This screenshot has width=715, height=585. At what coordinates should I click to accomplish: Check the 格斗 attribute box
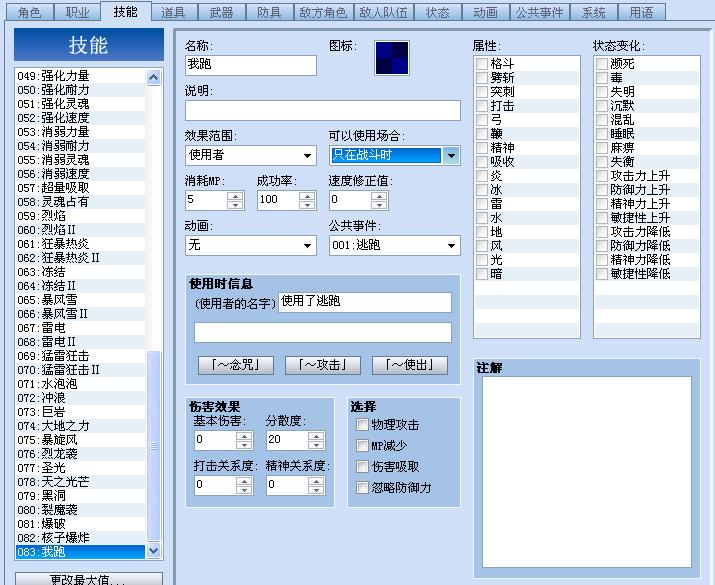click(x=482, y=63)
